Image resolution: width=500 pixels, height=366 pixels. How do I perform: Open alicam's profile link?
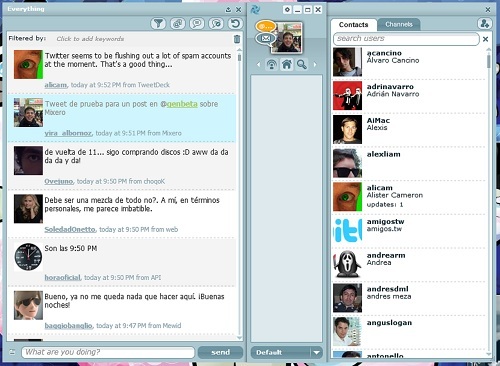[56, 85]
